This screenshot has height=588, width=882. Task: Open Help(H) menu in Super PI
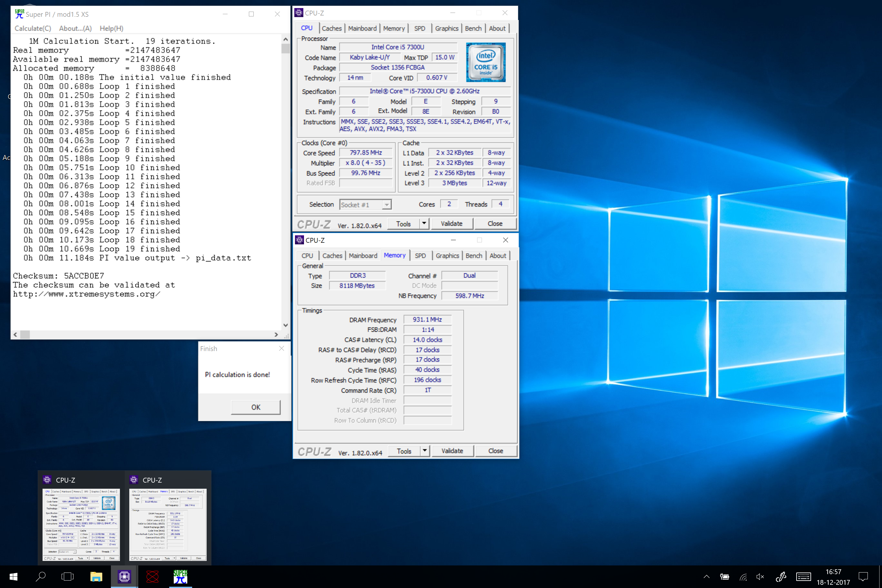click(x=111, y=28)
